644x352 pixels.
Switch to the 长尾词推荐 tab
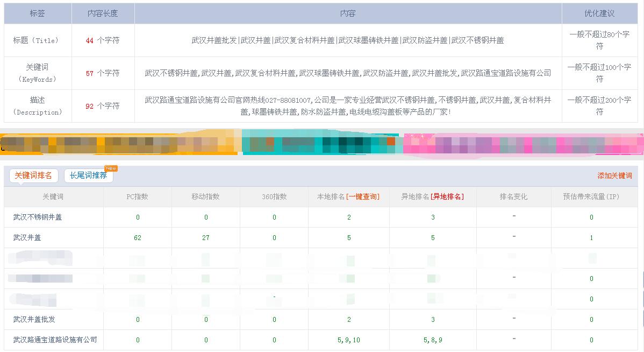click(88, 175)
